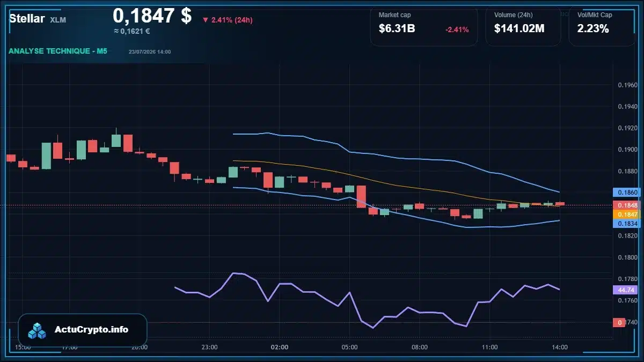Screen dimensions: 644x362
Task: Click the bold 02:00 time axis label
Action: coord(280,347)
